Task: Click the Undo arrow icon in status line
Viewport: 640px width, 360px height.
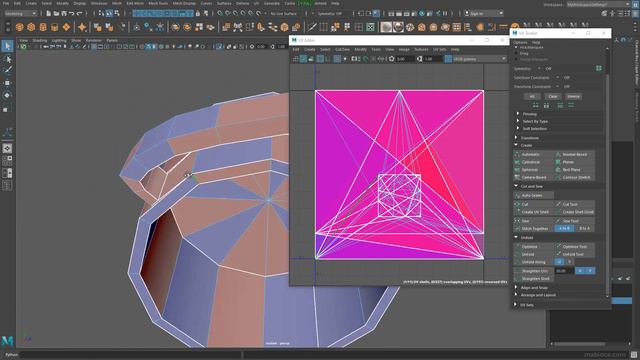Action: pyautogui.click(x=71, y=13)
